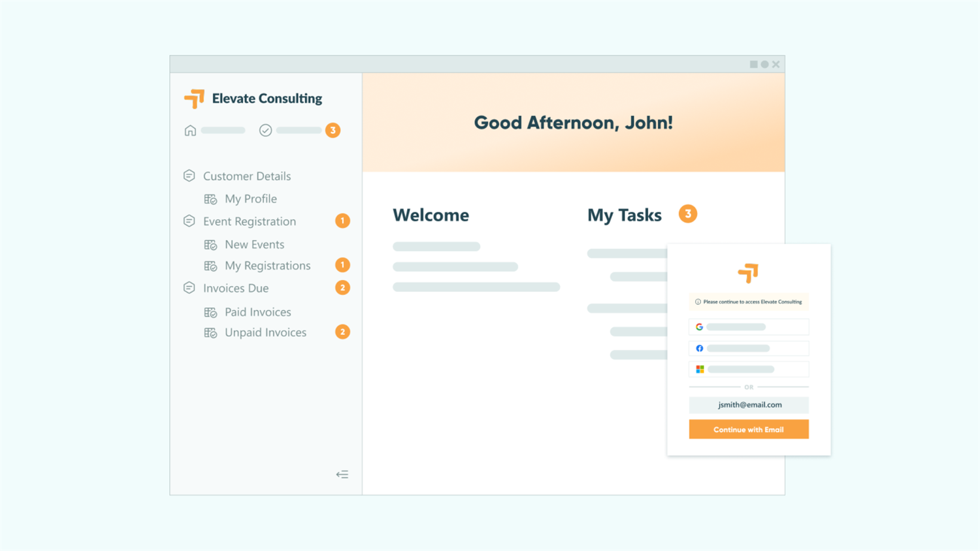Click the jsmith@email.com email field
Image resolution: width=980 pixels, height=551 pixels.
(748, 405)
